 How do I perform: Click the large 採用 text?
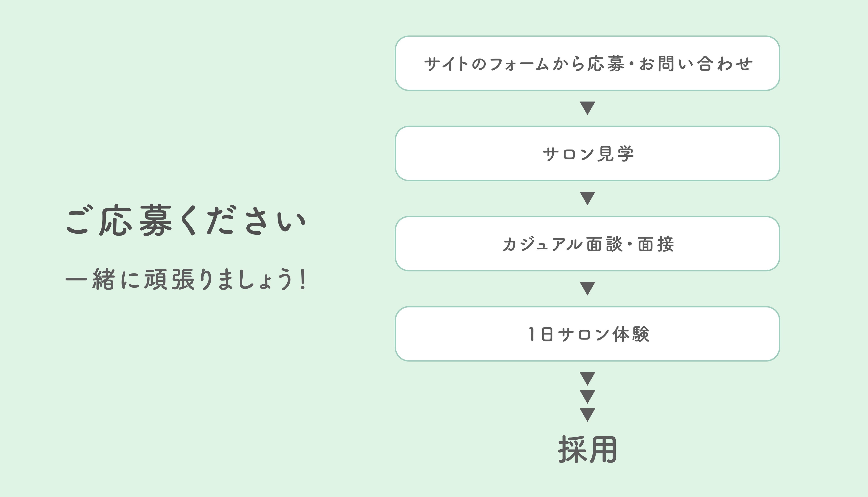click(587, 450)
